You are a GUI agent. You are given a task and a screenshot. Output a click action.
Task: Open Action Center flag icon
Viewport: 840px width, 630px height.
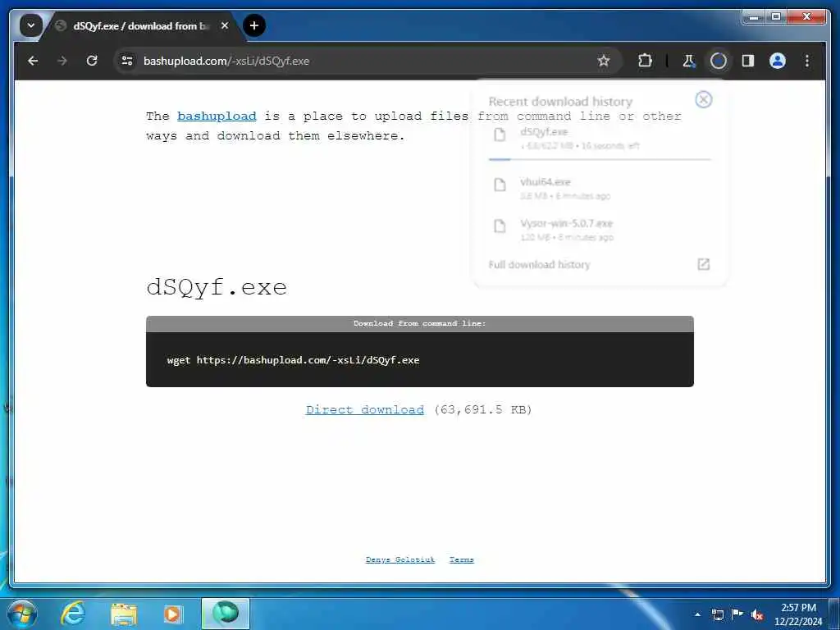[737, 614]
